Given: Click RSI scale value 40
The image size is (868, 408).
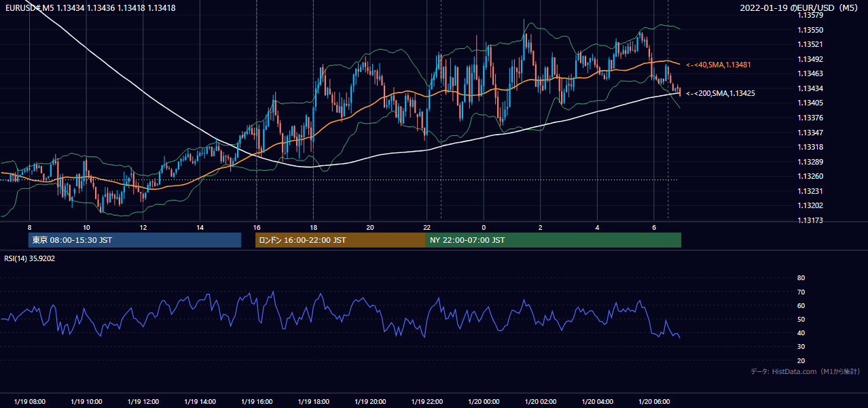Looking at the screenshot, I should pyautogui.click(x=801, y=333).
